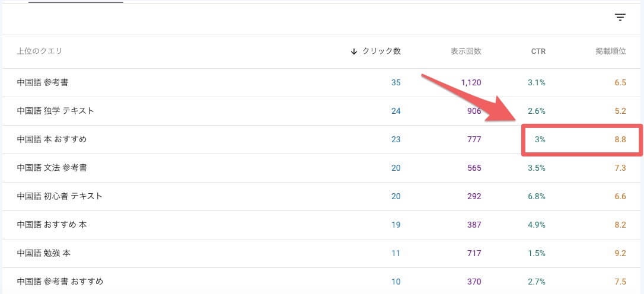
Task: Open query row 中国語 参考書
Action: click(x=321, y=82)
